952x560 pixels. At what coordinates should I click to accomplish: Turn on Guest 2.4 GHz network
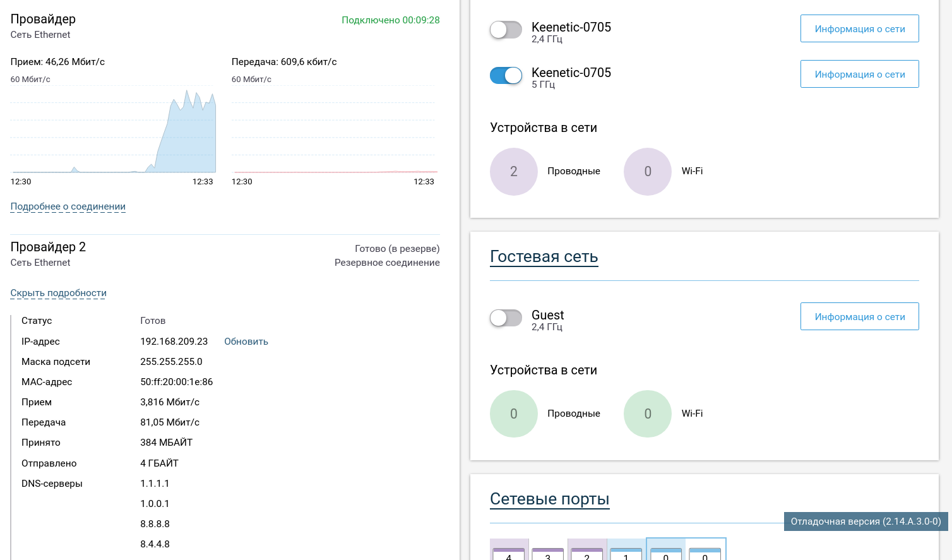click(506, 318)
